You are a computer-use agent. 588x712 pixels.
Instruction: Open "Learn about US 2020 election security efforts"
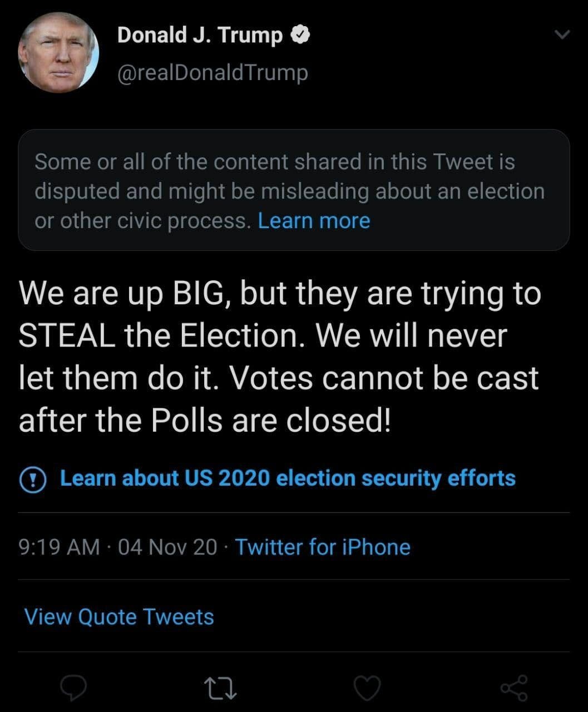pyautogui.click(x=287, y=478)
